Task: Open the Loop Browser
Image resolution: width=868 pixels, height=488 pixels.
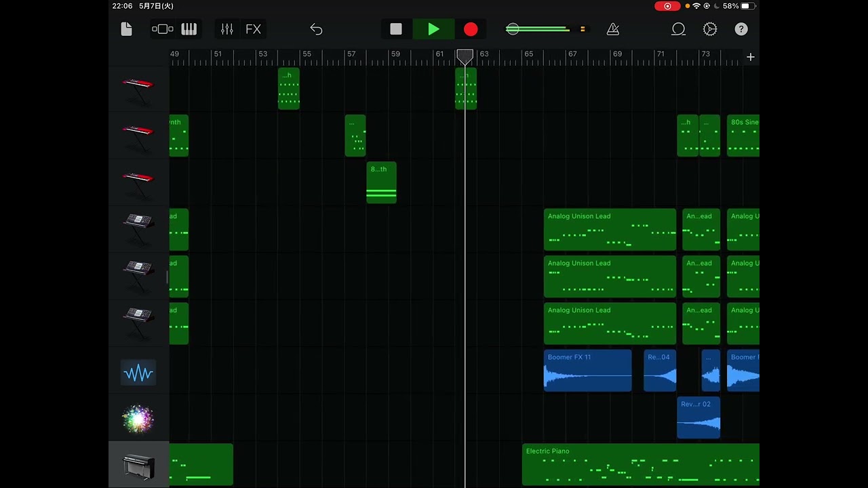Action: pos(678,29)
